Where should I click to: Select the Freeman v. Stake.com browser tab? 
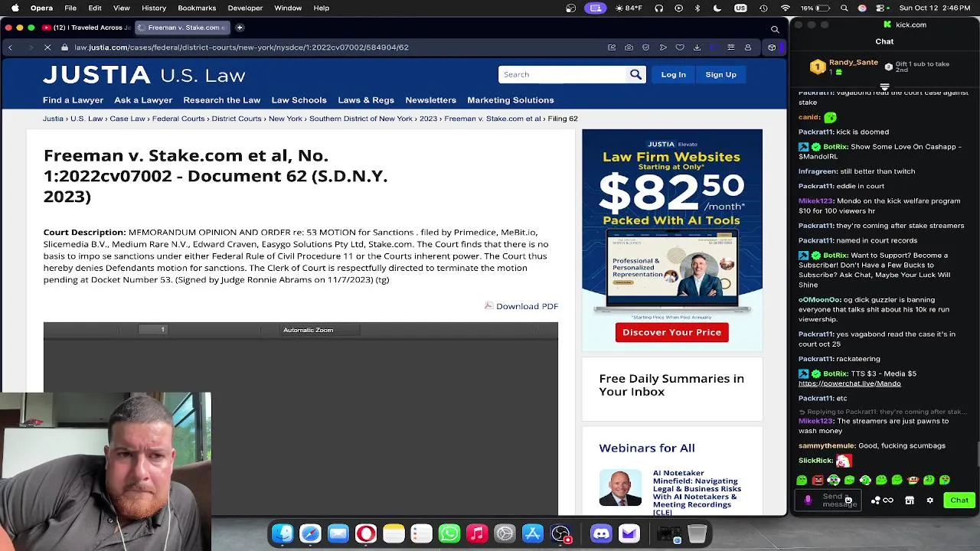pos(182,28)
